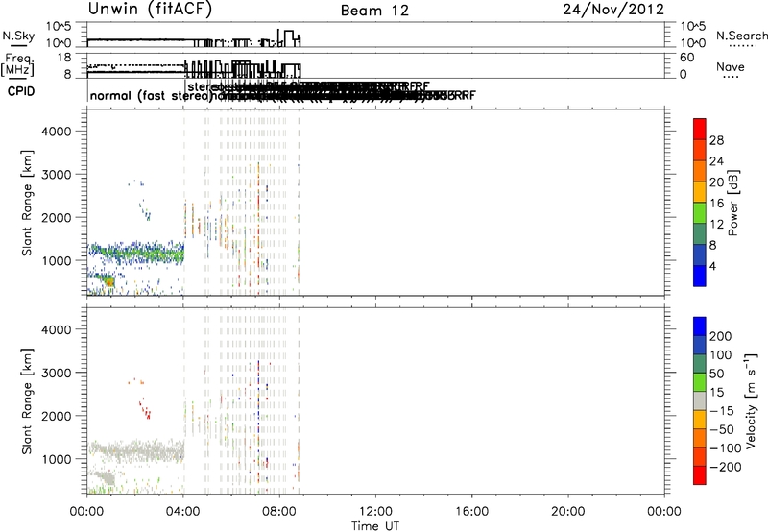Click the 'N.Search' legend label
This screenshot has height=532, width=768.
pyautogui.click(x=741, y=36)
